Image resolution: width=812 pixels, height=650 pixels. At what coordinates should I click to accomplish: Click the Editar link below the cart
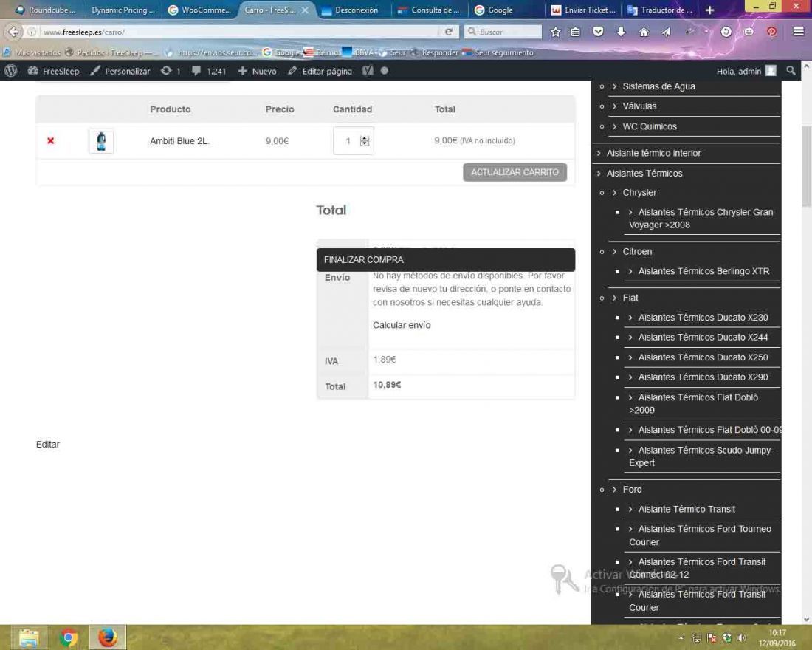coord(48,444)
